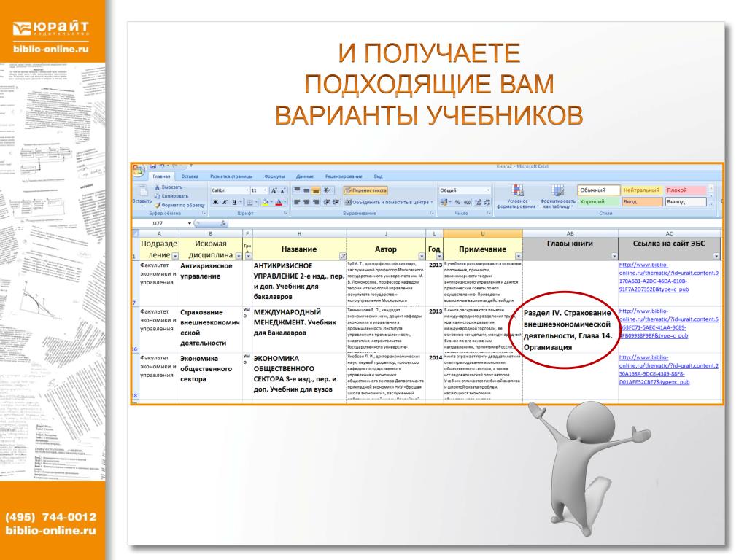Image resolution: width=747 pixels, height=560 pixels.
Task: Select column header U
Action: pos(483,233)
